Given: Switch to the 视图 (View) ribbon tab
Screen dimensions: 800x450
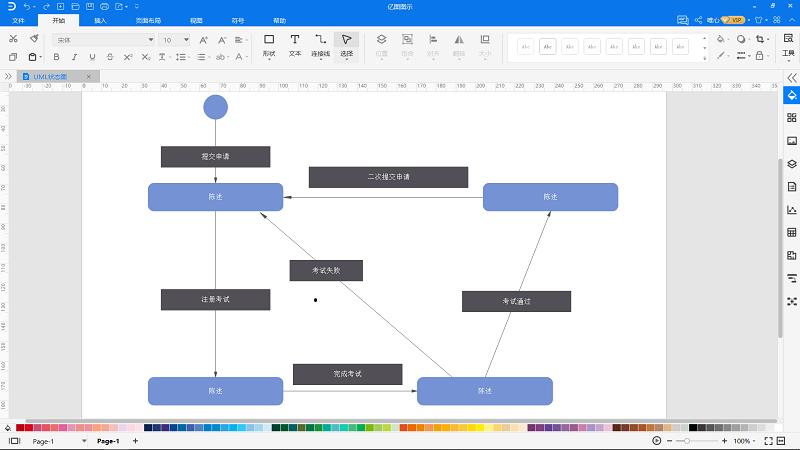Looking at the screenshot, I should (x=196, y=20).
